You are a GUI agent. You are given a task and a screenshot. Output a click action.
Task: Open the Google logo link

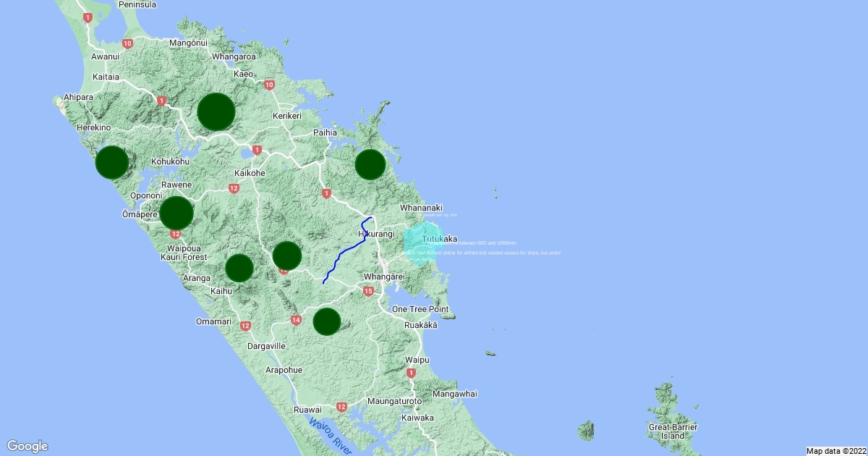27,446
